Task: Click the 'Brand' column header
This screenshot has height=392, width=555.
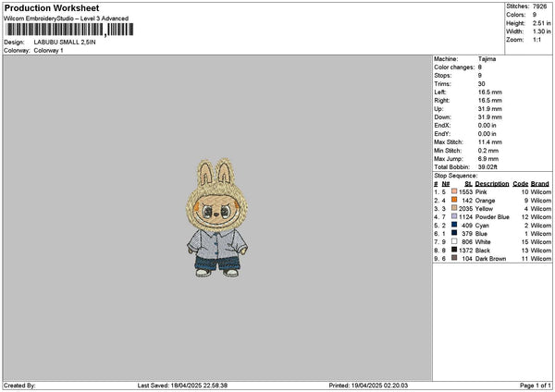Action: click(540, 184)
